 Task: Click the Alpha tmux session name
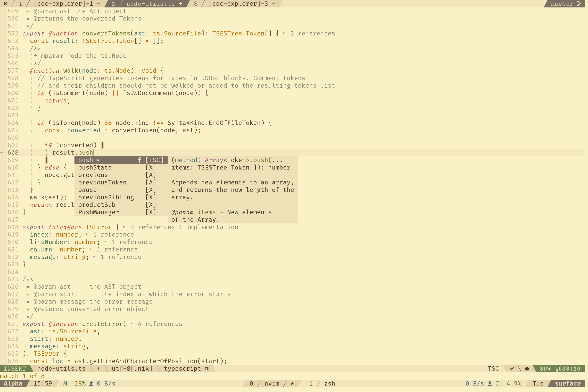13,384
